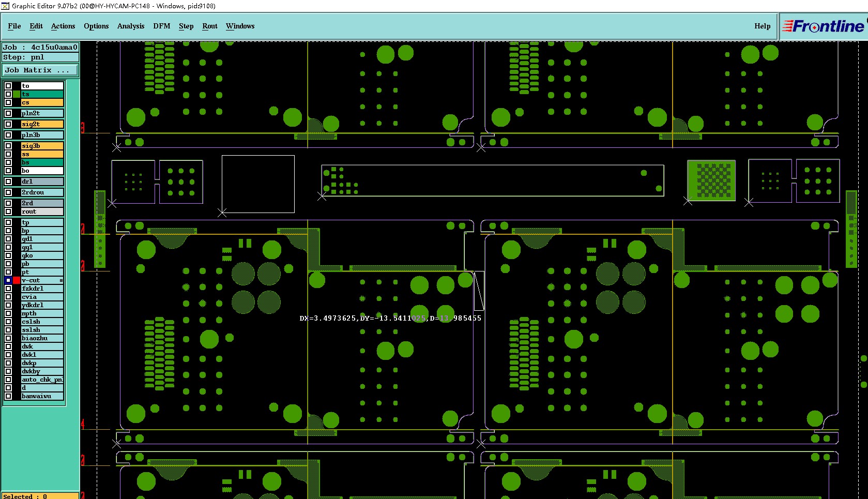This screenshot has width=868, height=499.
Task: Click the dwk layer name
Action: pos(42,346)
